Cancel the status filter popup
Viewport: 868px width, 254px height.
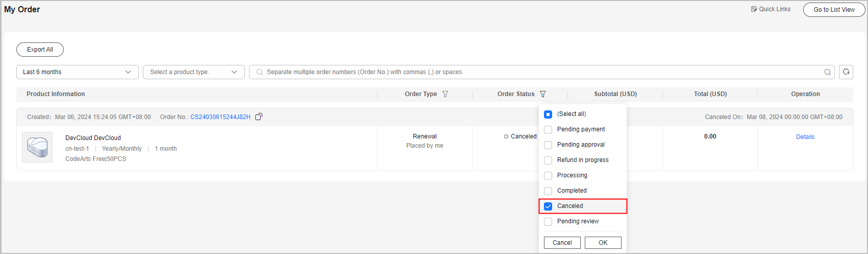562,243
